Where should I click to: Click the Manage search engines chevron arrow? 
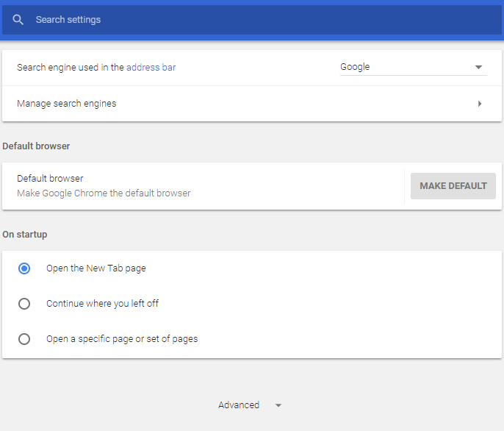pos(480,104)
